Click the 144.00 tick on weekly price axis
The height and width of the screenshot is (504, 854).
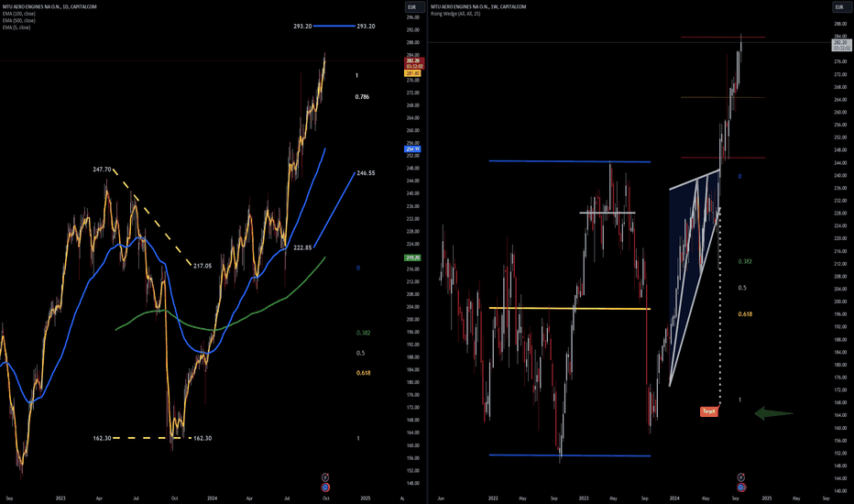point(840,477)
